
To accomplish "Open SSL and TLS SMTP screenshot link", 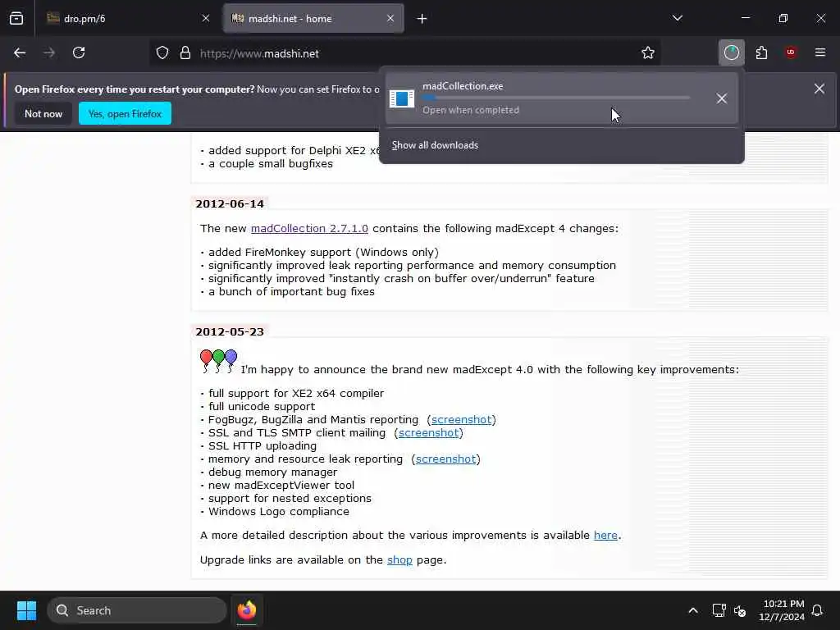I will [x=428, y=433].
